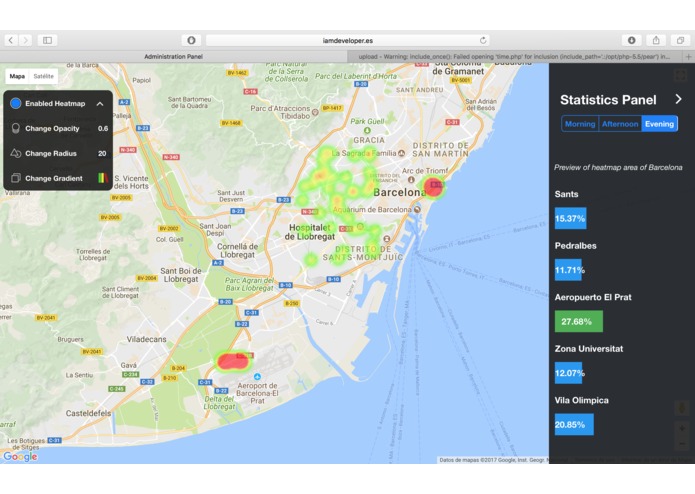Add a new tab with the plus button
Viewport: 695px width, 494px height.
(688, 57)
